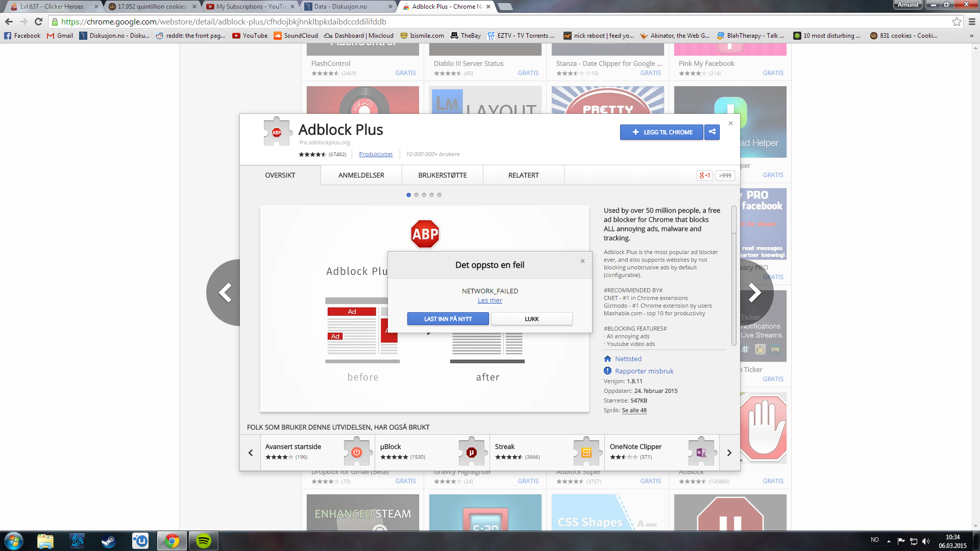Image resolution: width=980 pixels, height=551 pixels.
Task: Click the browser forward arrow button
Action: click(23, 21)
